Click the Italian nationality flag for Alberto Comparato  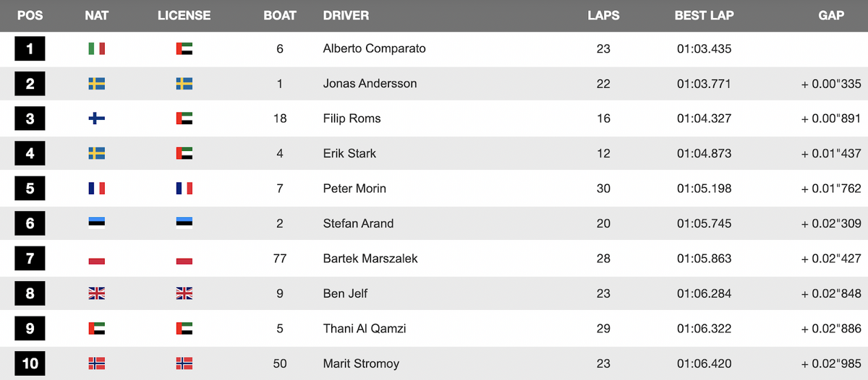pos(97,49)
